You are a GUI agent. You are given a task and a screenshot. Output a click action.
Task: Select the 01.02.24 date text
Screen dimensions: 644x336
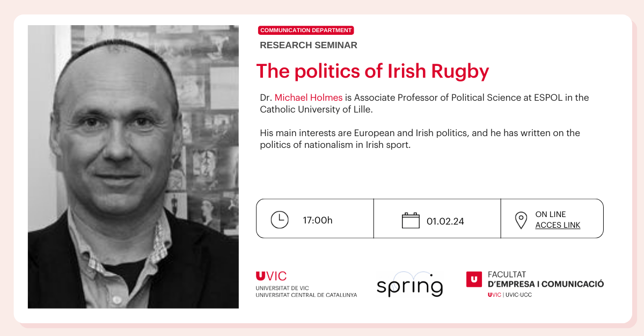click(444, 220)
